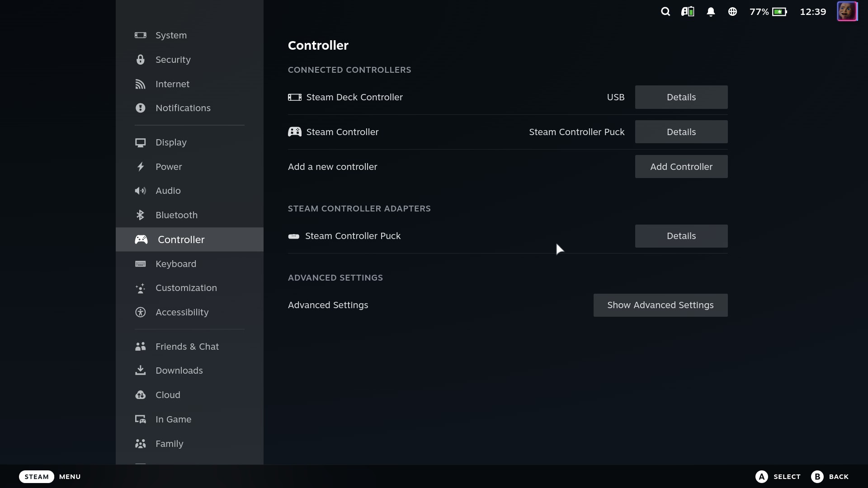Image resolution: width=868 pixels, height=488 pixels.
Task: Open Details for Steam Controller Puck adapter
Action: pyautogui.click(x=681, y=236)
